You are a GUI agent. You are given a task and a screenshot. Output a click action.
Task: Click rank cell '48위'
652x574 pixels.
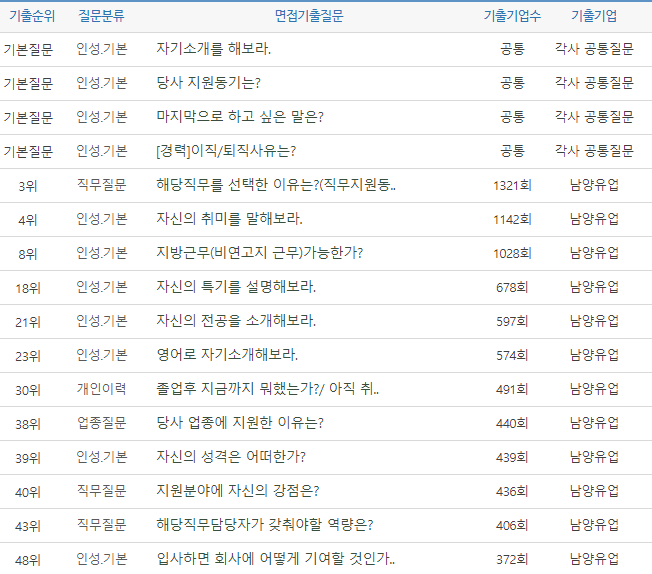click(28, 561)
